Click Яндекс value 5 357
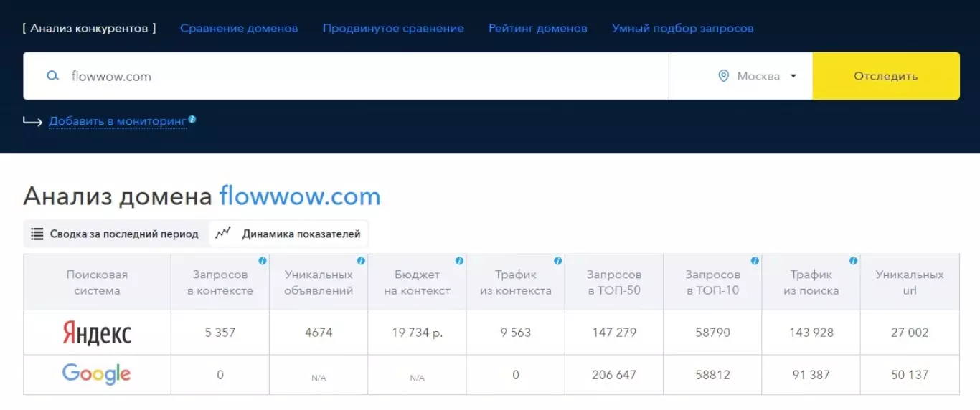Screen dimensions: 980x410 coord(220,333)
